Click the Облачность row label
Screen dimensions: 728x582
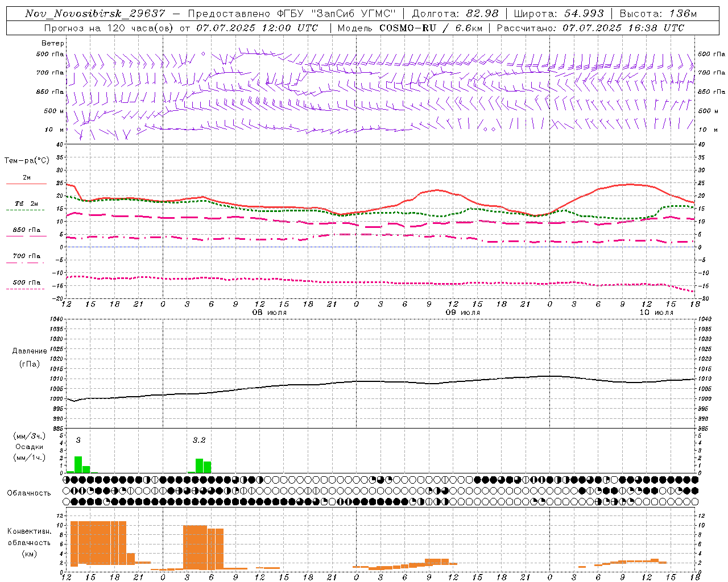29,493
